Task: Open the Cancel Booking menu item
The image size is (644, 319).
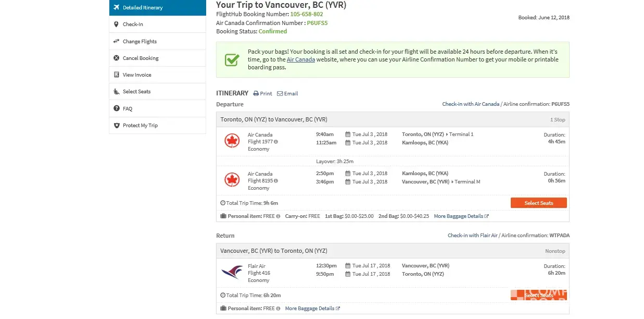Action: coord(141,58)
